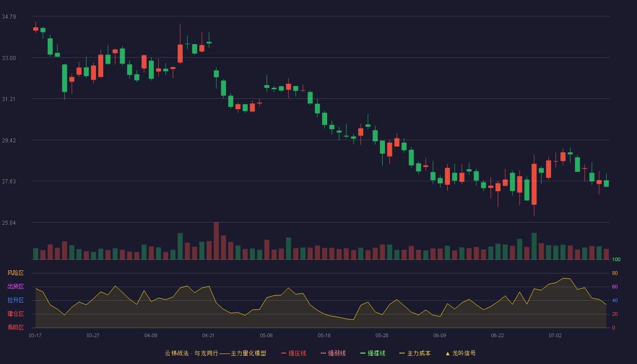Click the red 20 indicator scale value
This screenshot has height=364, width=637.
coord(615,314)
